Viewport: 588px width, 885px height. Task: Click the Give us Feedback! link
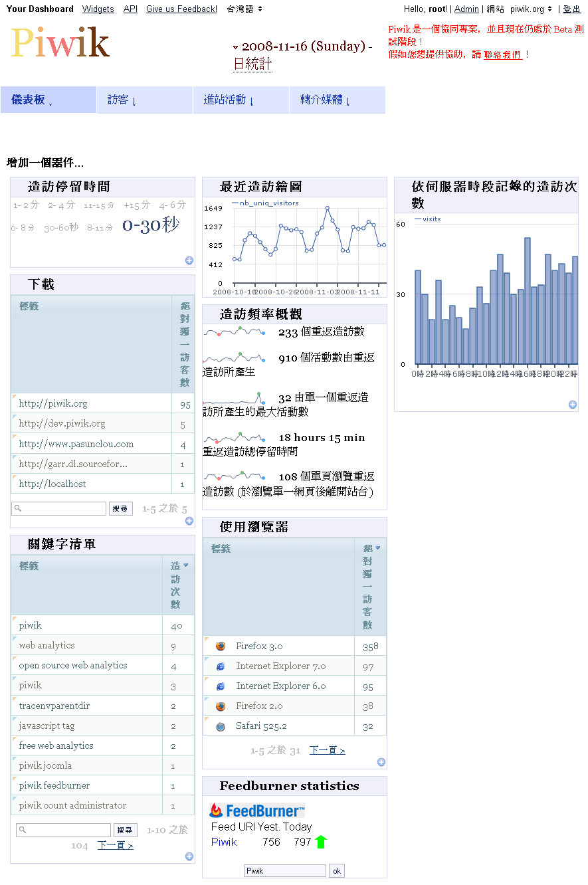click(x=181, y=9)
